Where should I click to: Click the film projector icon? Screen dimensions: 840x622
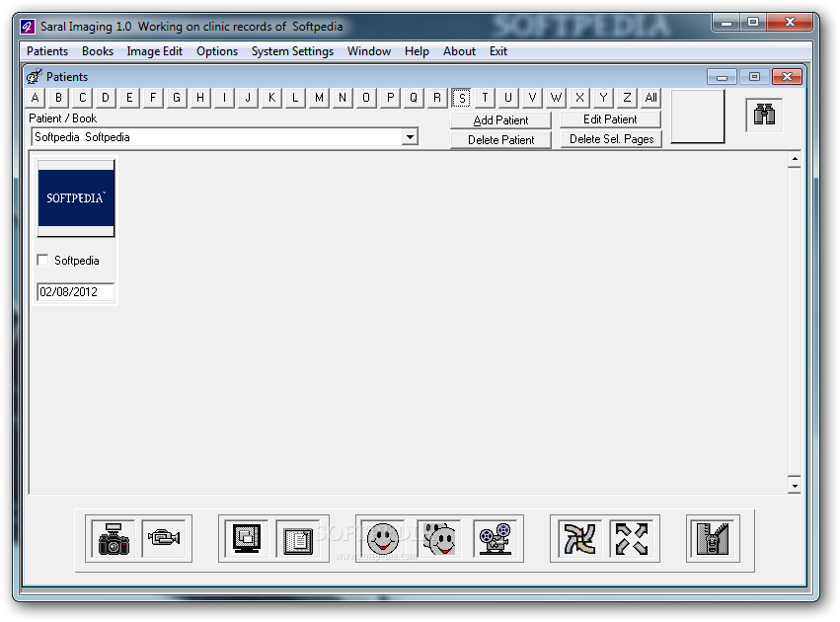[x=495, y=538]
